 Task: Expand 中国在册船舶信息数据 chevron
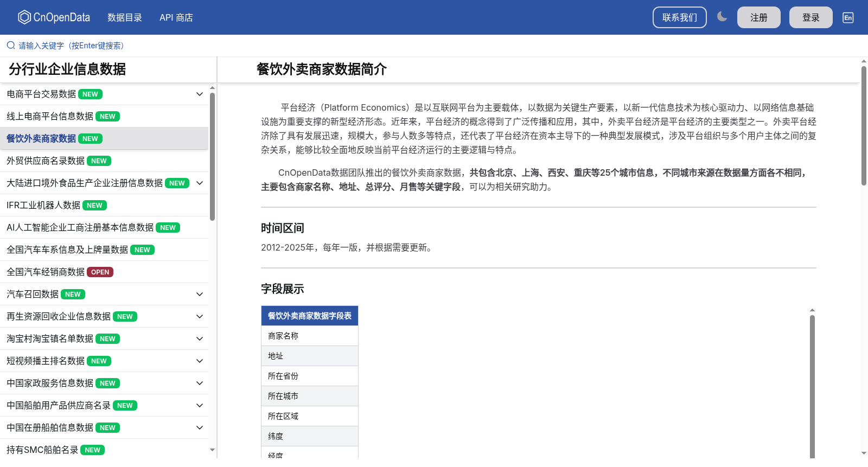pos(200,428)
